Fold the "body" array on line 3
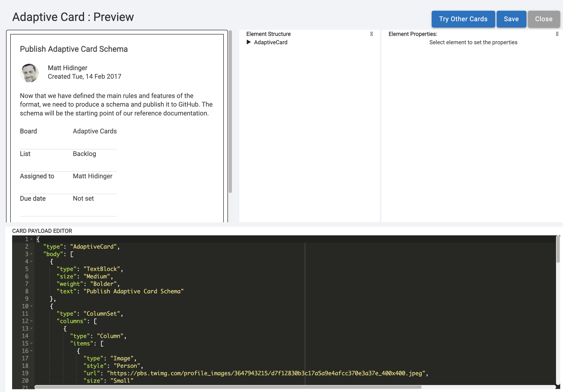This screenshot has height=392, width=563. pos(32,254)
